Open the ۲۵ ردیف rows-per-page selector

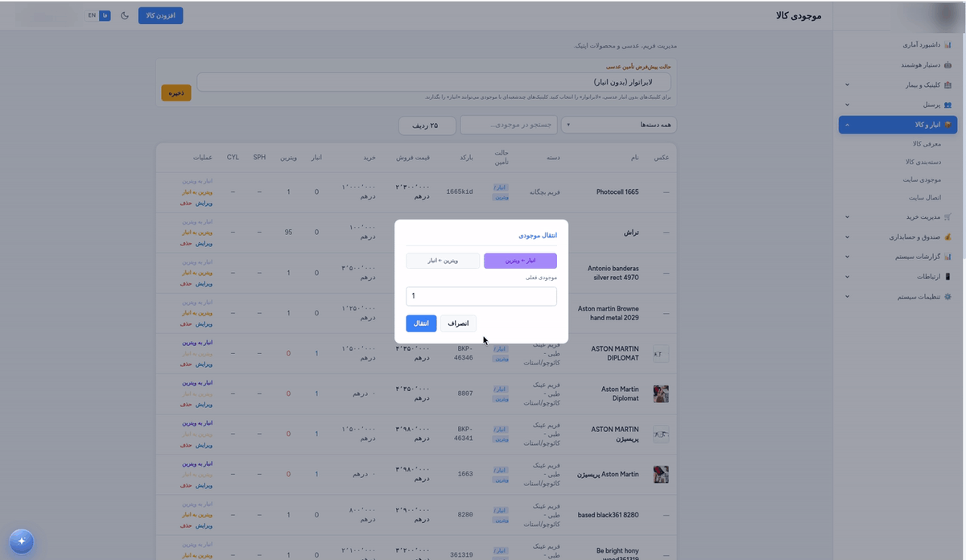[x=427, y=126]
